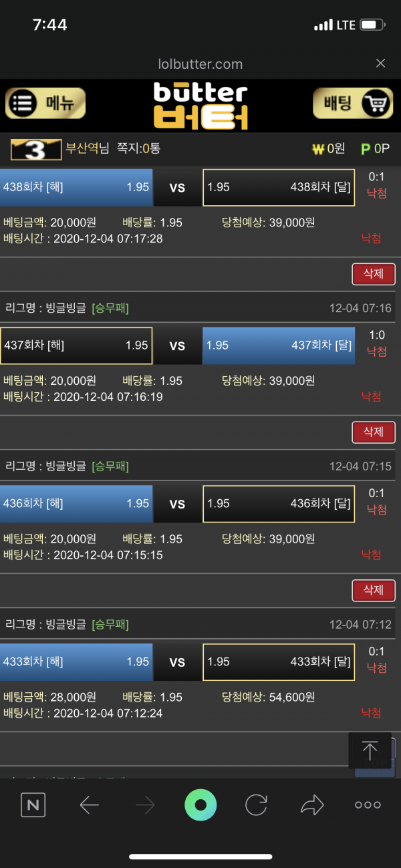401x868 pixels.
Task: Reload the page with refresh icon
Action: coord(256,805)
